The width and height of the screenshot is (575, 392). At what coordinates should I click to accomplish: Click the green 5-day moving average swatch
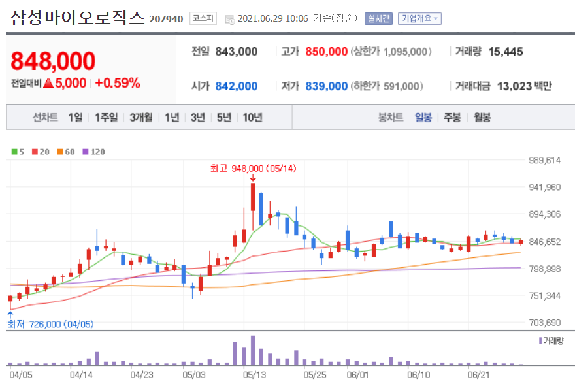14,152
